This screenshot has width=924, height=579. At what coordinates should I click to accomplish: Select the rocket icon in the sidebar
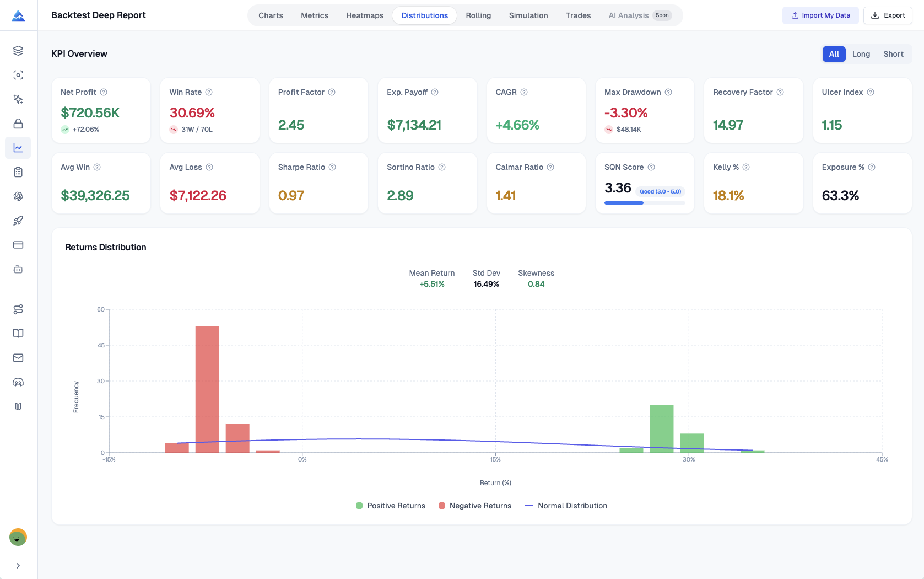pos(18,220)
